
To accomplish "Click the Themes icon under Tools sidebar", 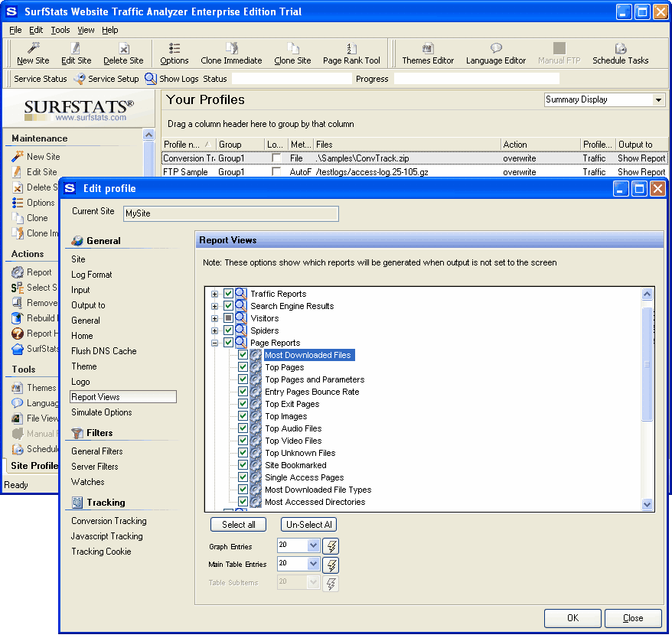I will tap(18, 388).
